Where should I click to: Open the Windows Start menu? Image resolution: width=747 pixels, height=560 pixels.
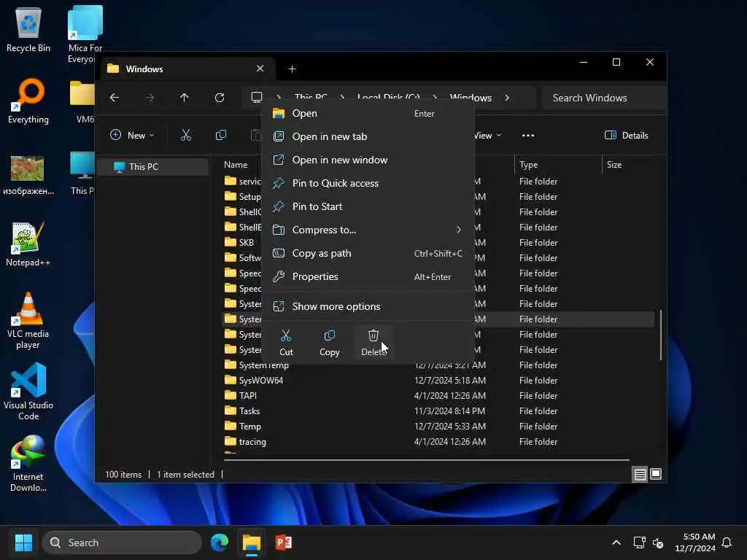click(x=23, y=542)
